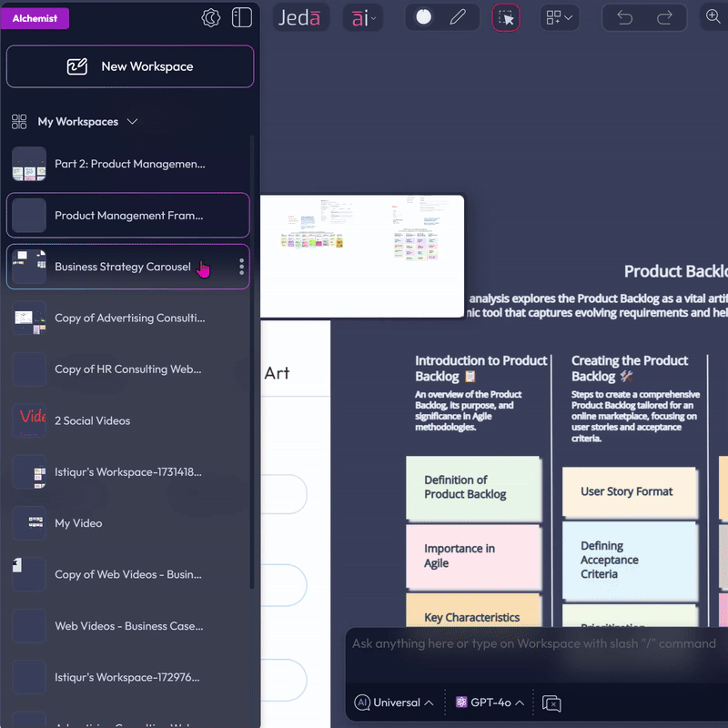Click the Undo arrow icon
This screenshot has width=728, height=728.
click(626, 16)
